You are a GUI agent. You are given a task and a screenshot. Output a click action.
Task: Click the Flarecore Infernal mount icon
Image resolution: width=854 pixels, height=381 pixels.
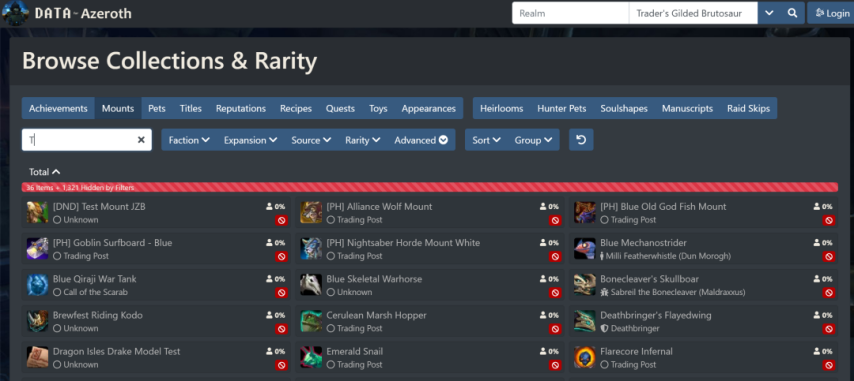pyautogui.click(x=584, y=357)
